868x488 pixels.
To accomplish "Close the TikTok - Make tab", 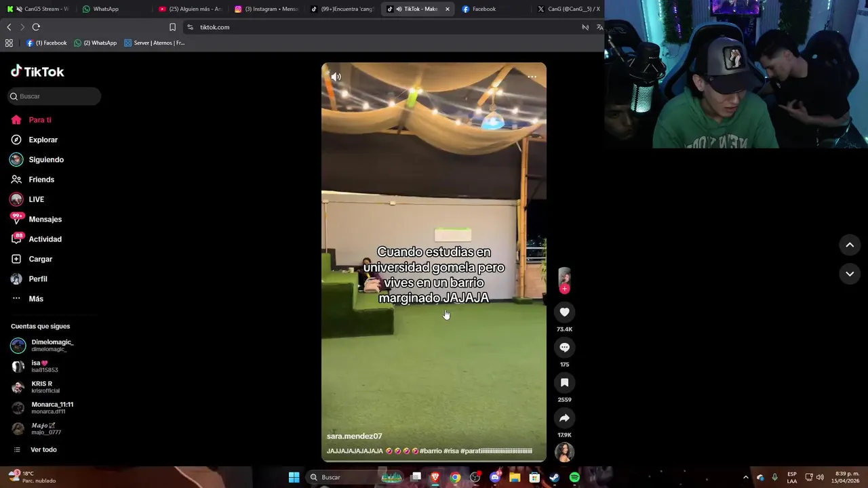I will [x=447, y=9].
